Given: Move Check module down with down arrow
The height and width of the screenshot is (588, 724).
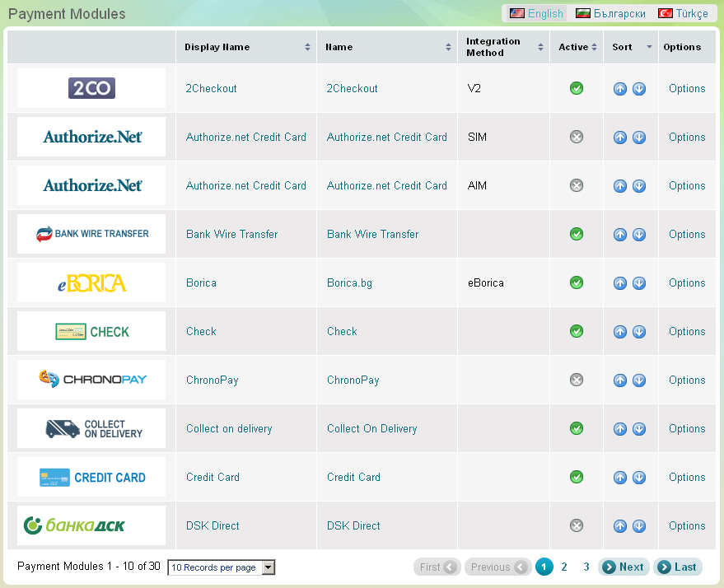Looking at the screenshot, I should [x=639, y=331].
